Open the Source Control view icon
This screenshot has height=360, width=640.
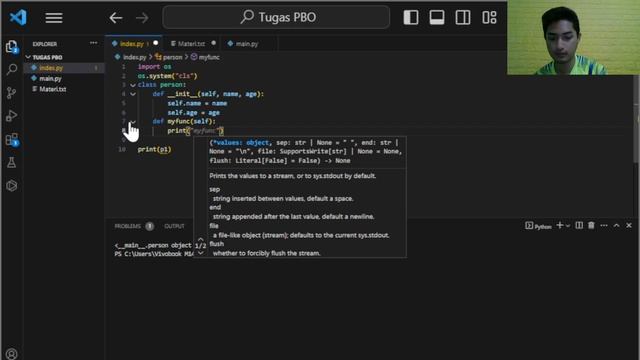12,93
